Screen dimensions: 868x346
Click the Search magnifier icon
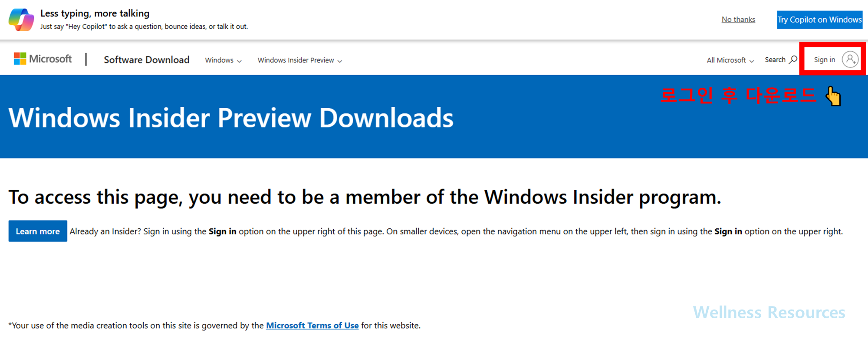coord(793,59)
